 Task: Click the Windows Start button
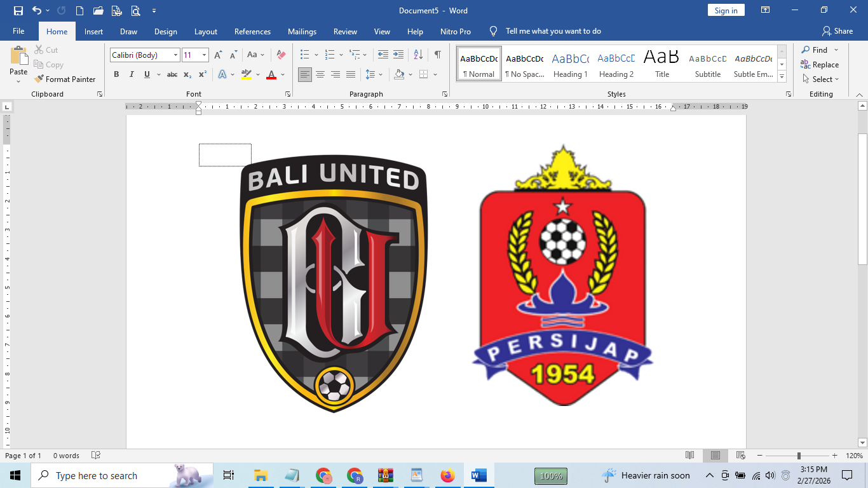point(15,475)
